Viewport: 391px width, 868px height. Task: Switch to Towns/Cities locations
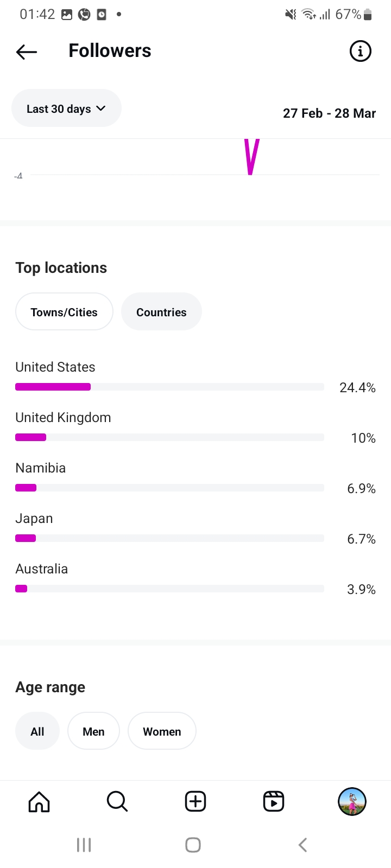tap(64, 312)
